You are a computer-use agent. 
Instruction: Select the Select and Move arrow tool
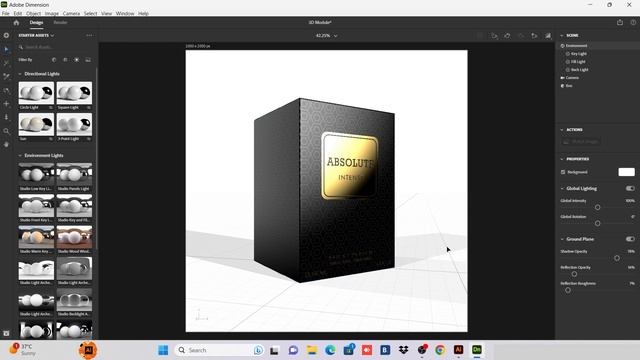point(6,49)
